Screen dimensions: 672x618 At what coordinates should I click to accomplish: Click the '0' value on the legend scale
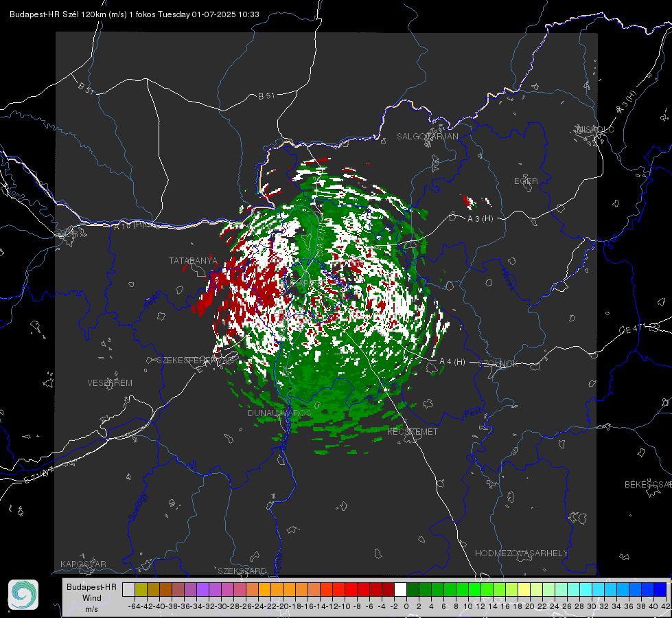pyautogui.click(x=406, y=606)
